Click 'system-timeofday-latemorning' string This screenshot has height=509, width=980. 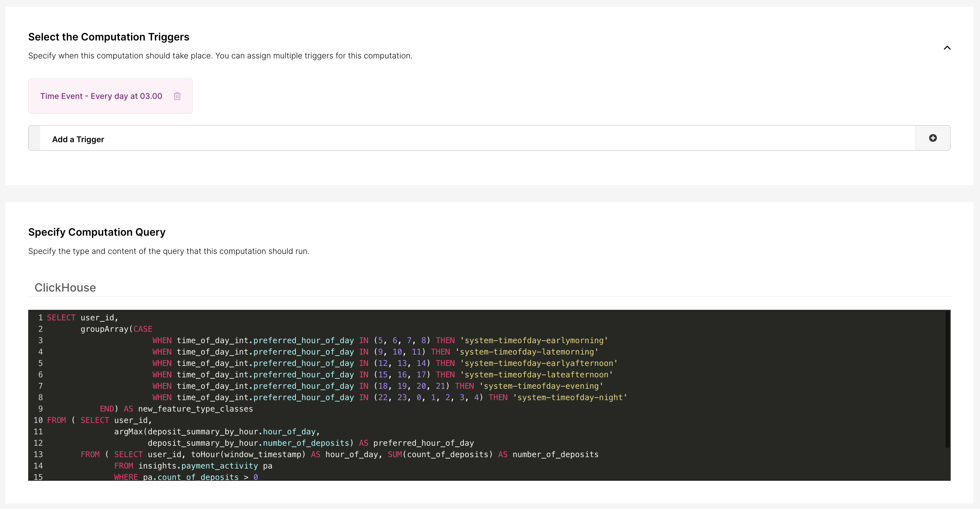tap(527, 352)
